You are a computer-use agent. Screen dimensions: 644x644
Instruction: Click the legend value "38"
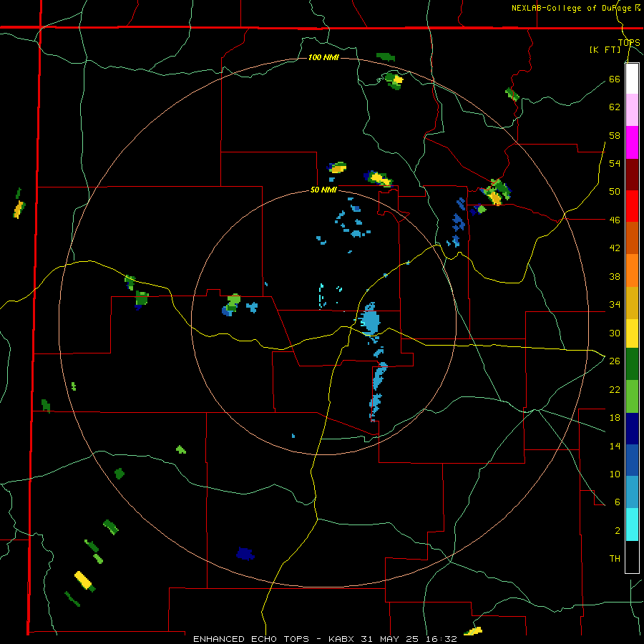[x=615, y=276]
